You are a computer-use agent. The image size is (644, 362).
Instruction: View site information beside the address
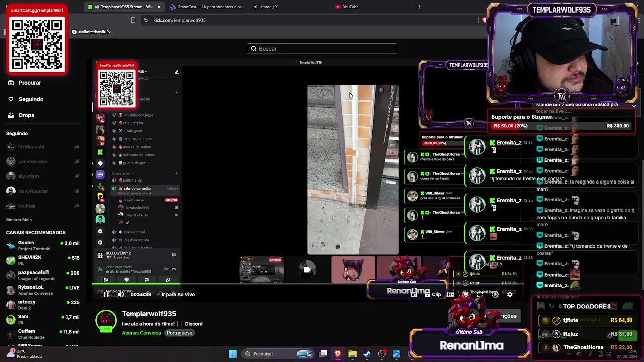[146, 20]
